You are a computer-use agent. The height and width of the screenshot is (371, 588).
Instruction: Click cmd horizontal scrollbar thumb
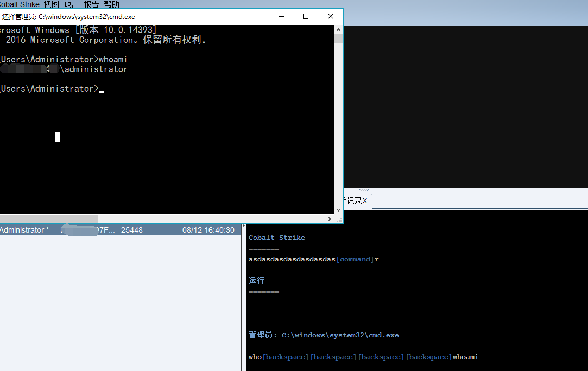coord(49,219)
